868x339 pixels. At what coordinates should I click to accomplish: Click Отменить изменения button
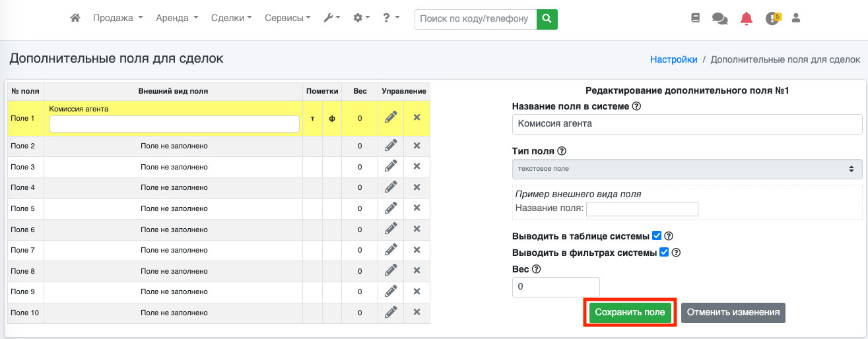pyautogui.click(x=733, y=313)
